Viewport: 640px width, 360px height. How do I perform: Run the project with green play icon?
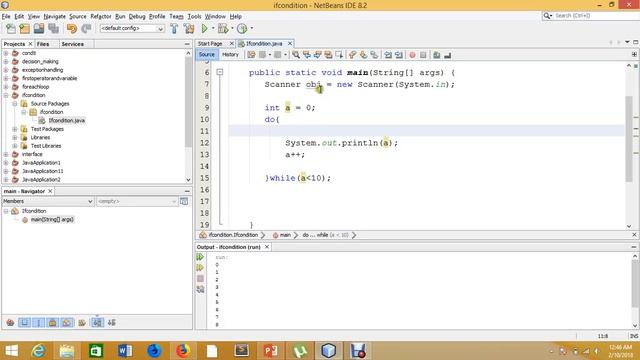tap(204, 29)
